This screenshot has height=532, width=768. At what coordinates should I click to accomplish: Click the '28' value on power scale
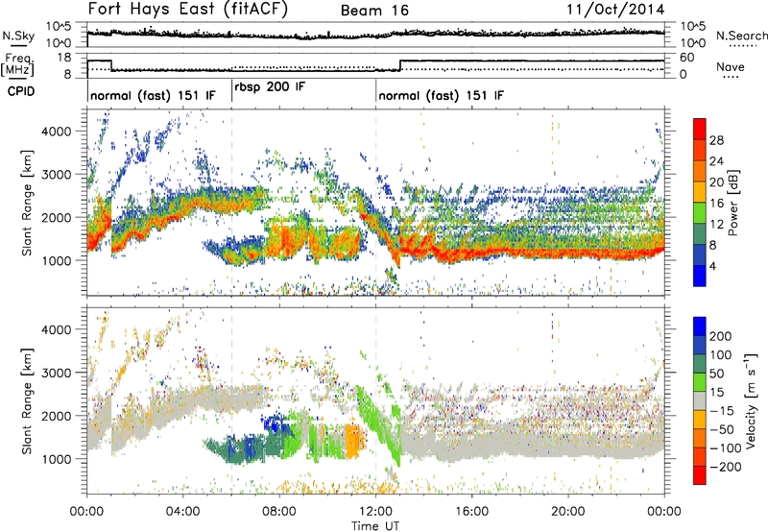(x=716, y=140)
